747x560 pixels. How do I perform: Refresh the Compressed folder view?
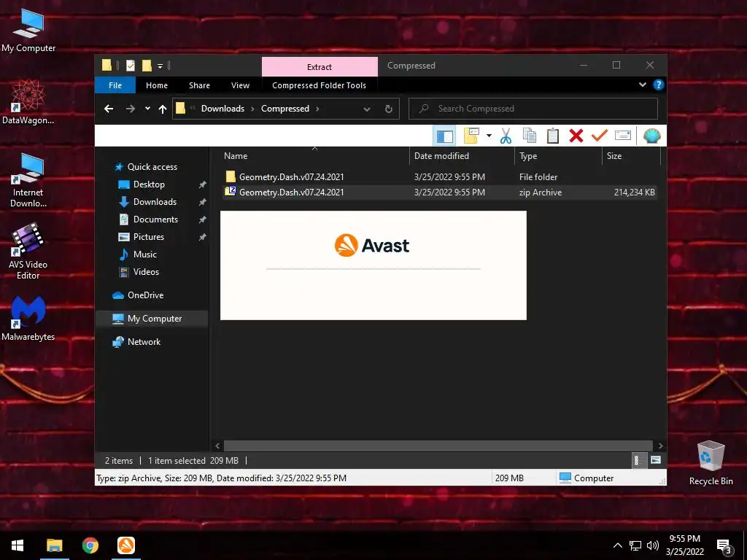[x=389, y=109]
